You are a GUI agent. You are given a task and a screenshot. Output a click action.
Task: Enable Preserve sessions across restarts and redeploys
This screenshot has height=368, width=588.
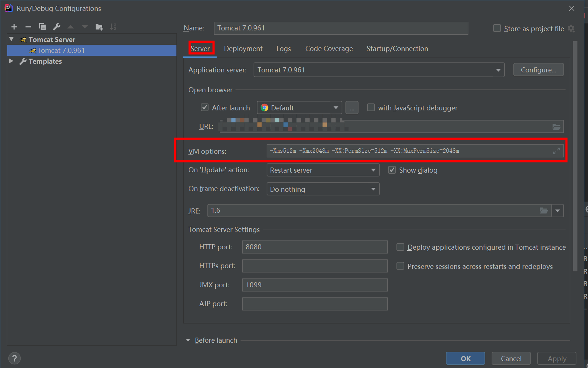click(x=400, y=266)
